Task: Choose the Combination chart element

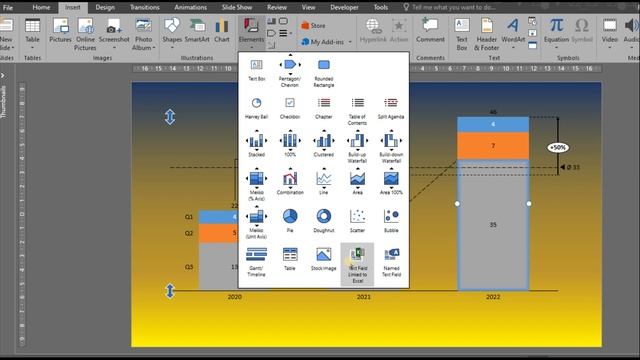Action: click(290, 181)
